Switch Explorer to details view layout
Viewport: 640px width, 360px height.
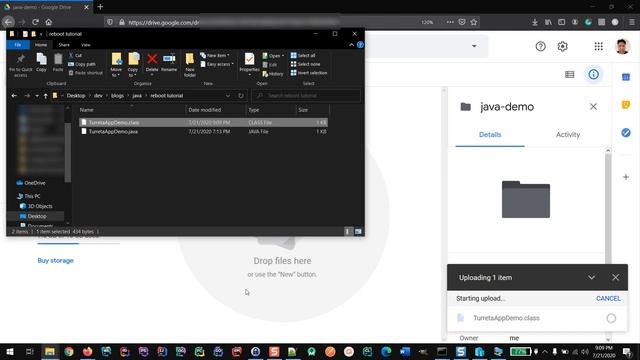pyautogui.click(x=347, y=231)
